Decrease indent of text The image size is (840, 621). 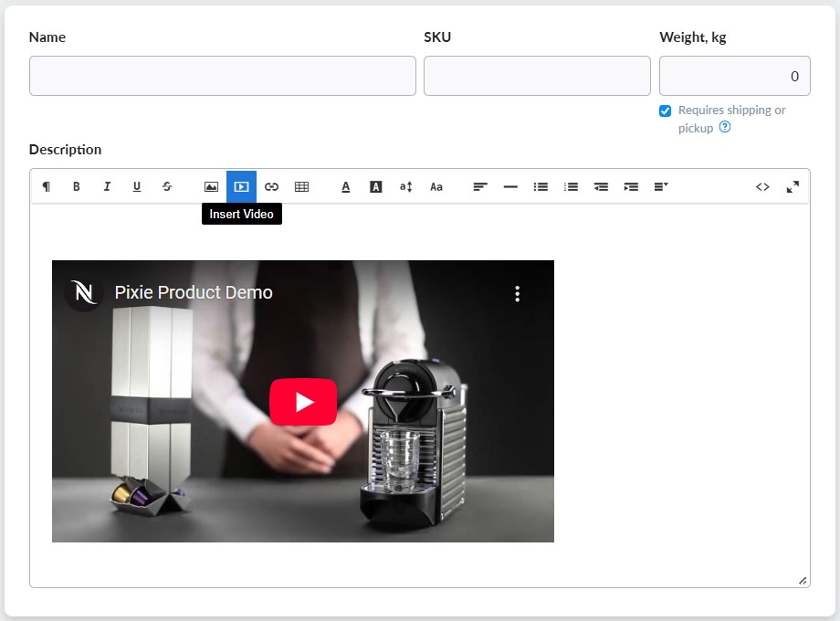coord(601,186)
